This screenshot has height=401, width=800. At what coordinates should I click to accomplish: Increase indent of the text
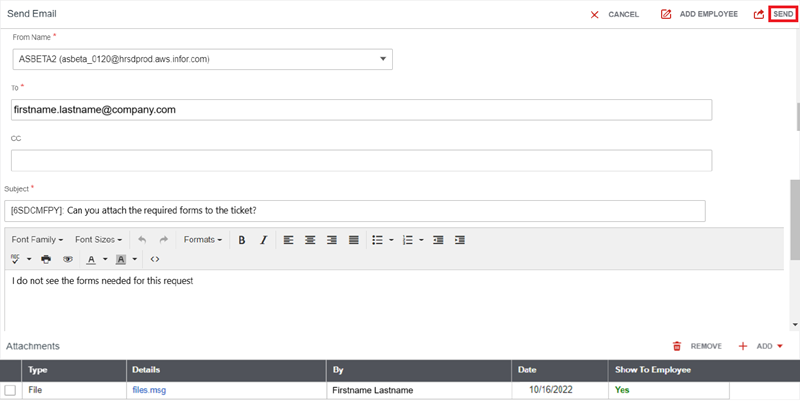coord(460,240)
